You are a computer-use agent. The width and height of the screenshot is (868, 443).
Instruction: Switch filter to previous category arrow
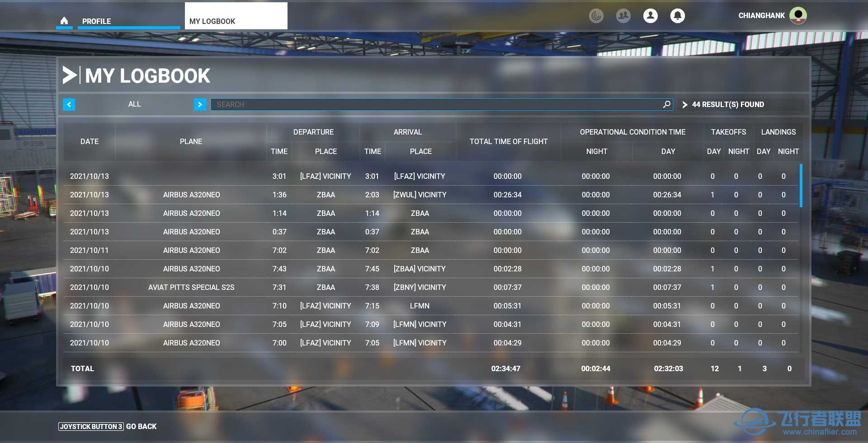69,104
